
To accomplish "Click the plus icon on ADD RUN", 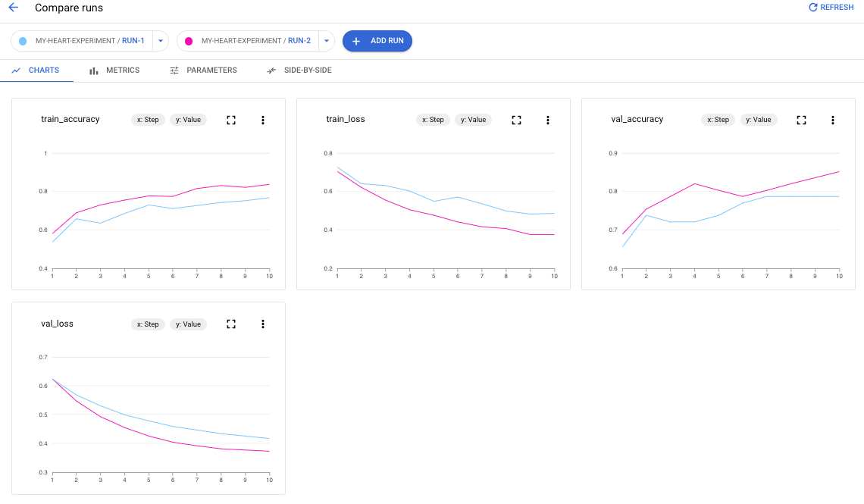I will (x=355, y=41).
